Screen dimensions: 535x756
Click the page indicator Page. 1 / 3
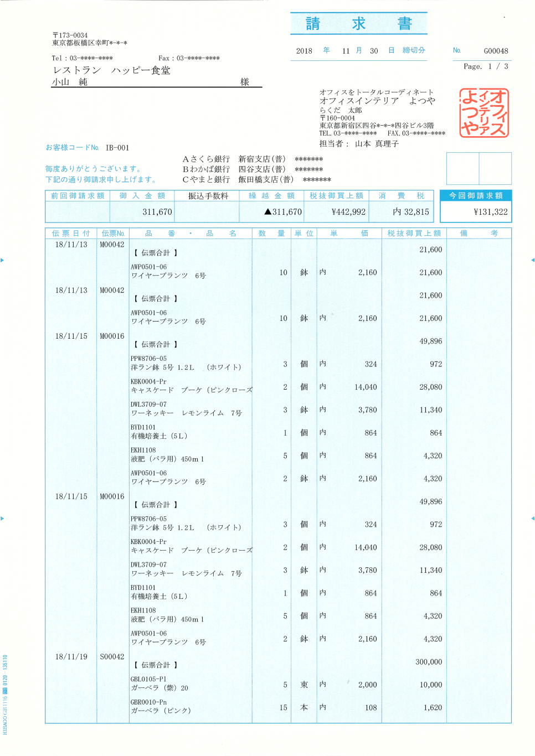(486, 66)
